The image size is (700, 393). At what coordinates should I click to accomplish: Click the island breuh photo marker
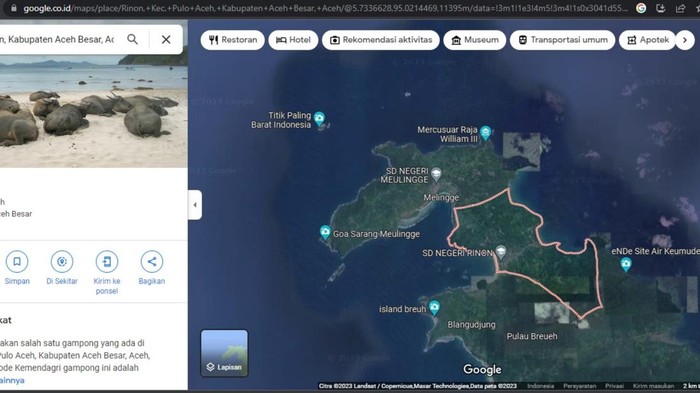pyautogui.click(x=434, y=307)
